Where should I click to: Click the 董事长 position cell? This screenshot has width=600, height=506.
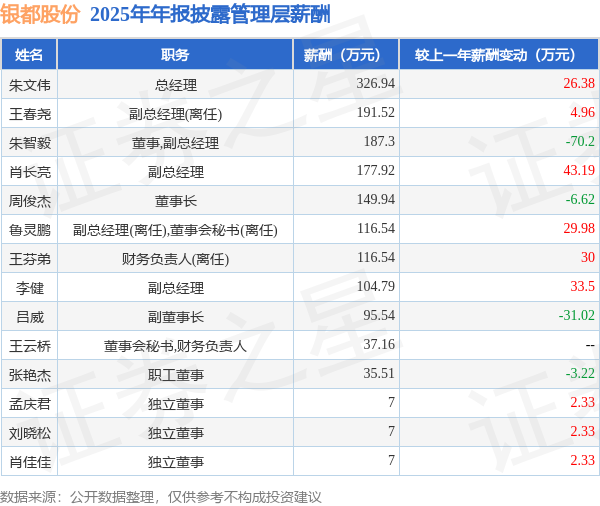pos(176,201)
